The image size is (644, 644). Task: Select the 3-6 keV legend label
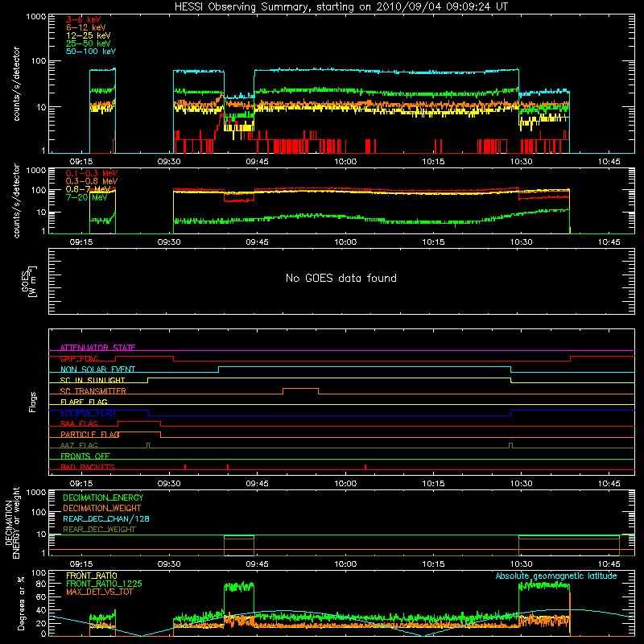83,19
